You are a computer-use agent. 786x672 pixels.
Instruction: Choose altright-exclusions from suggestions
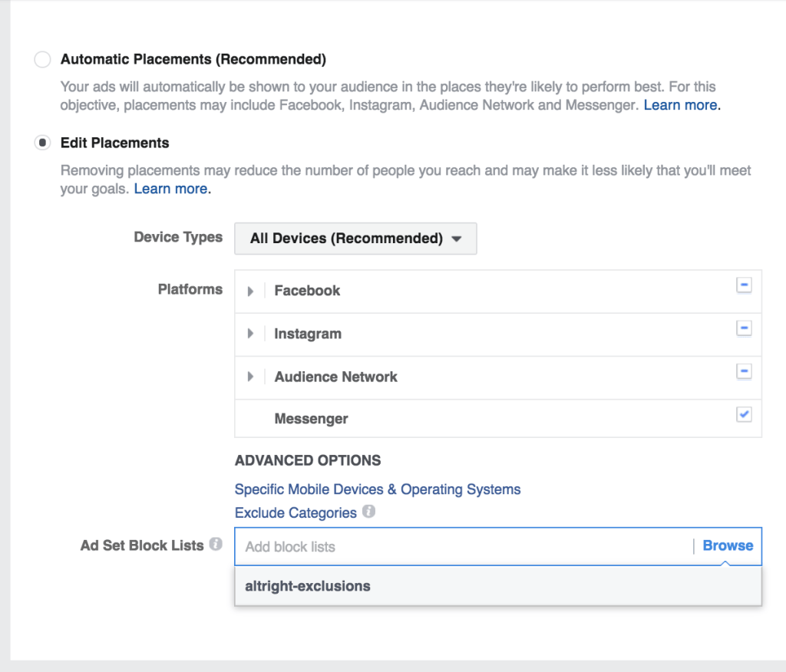[497, 586]
